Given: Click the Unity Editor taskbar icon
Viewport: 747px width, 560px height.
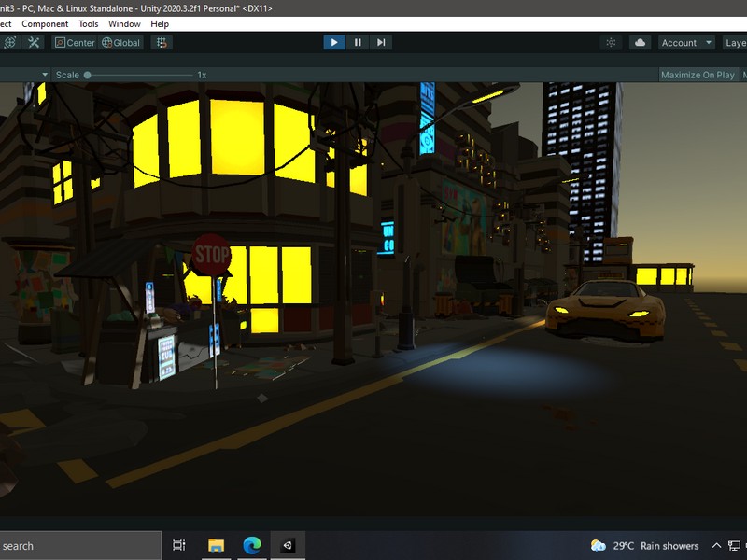Looking at the screenshot, I should (x=286, y=546).
